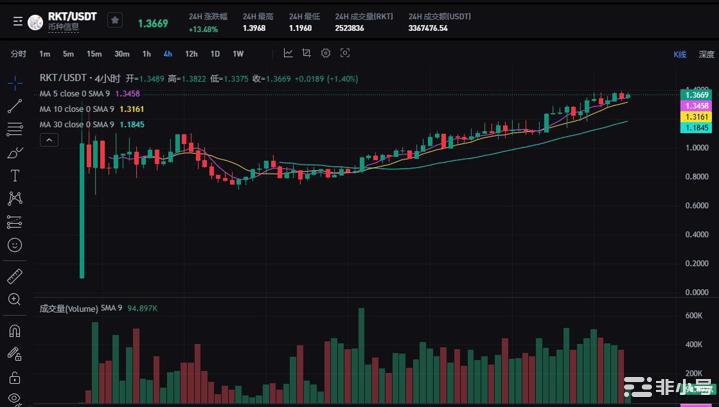
Task: Select the text annotation tool
Action: (x=15, y=175)
